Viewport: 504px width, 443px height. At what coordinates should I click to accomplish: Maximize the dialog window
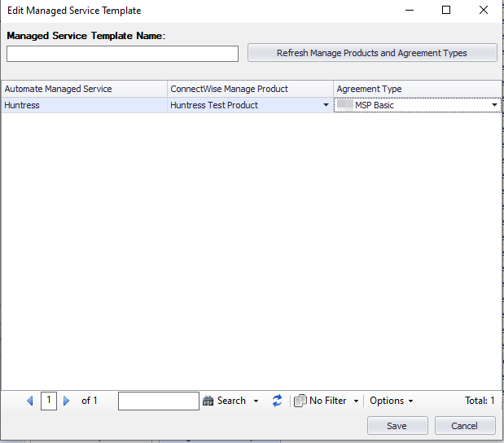pyautogui.click(x=446, y=10)
